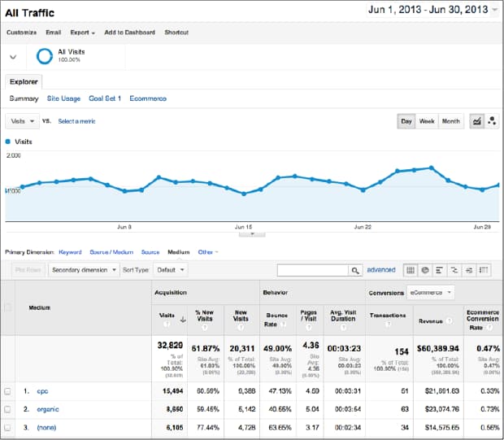
Task: Click the Week granularity button
Action: coord(427,121)
